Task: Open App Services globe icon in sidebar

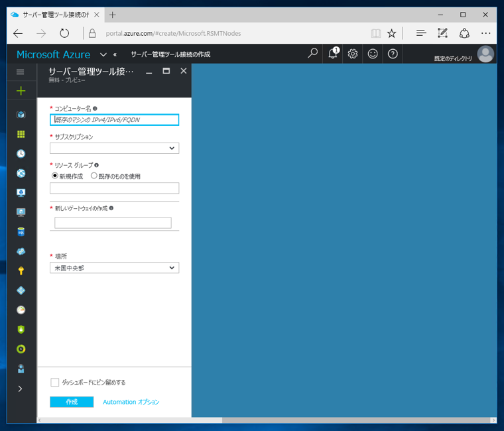Action: [21, 173]
